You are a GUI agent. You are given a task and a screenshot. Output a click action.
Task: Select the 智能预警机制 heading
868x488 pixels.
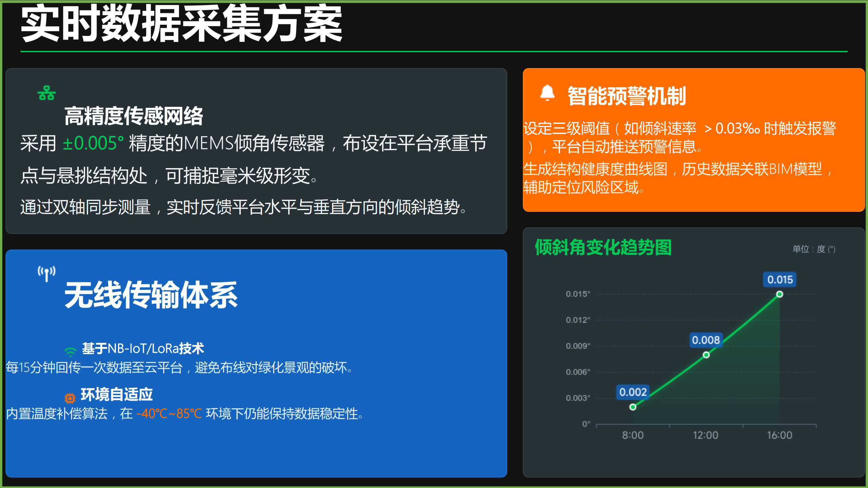627,96
